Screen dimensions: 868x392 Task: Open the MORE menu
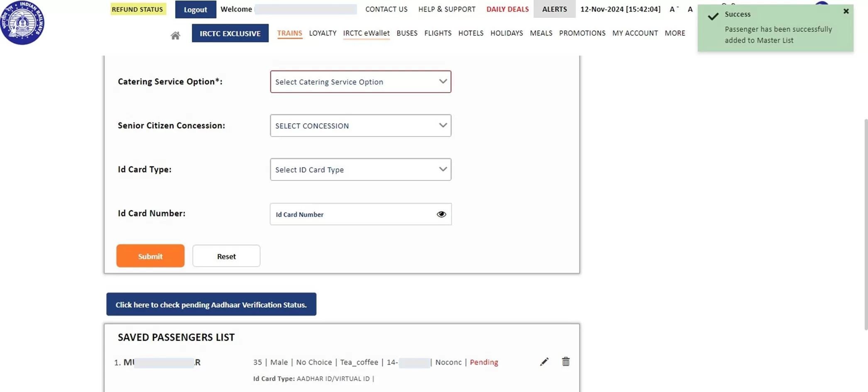(x=675, y=33)
